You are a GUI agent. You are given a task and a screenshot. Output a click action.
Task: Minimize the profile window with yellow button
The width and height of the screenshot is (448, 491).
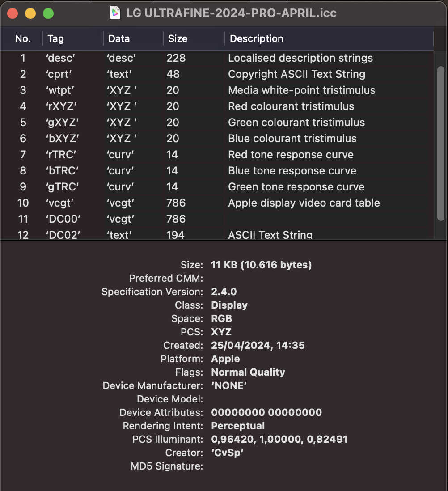tap(30, 13)
